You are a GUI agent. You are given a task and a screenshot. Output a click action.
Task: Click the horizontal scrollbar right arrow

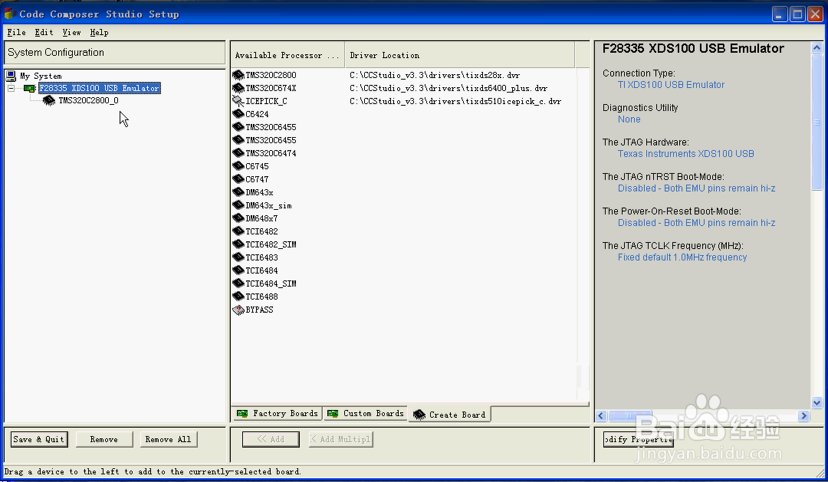(x=804, y=416)
